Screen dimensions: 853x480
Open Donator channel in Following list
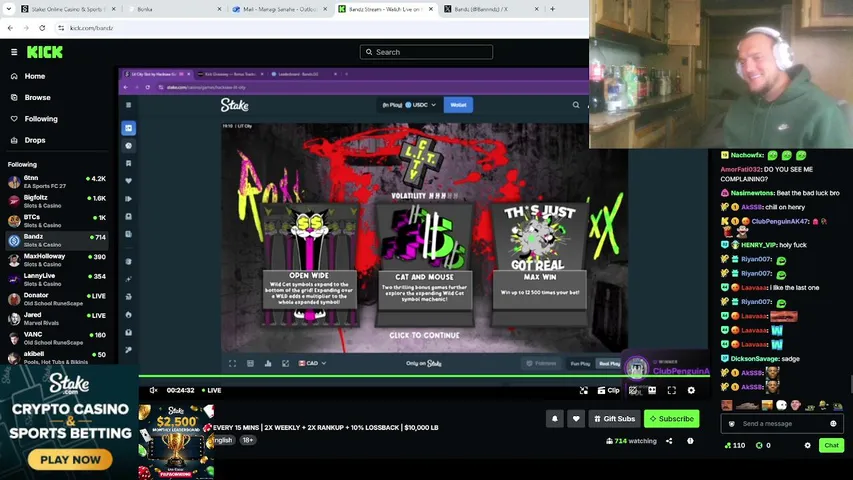[x=57, y=299]
